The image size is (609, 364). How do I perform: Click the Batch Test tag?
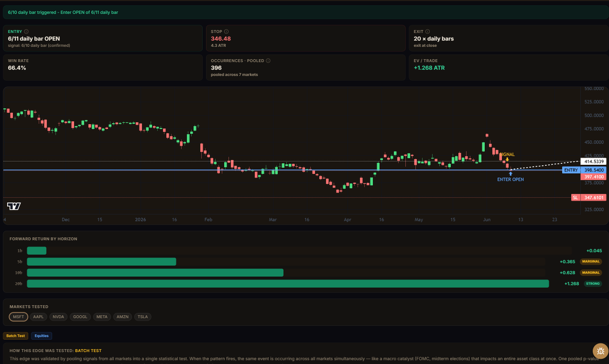pyautogui.click(x=15, y=336)
